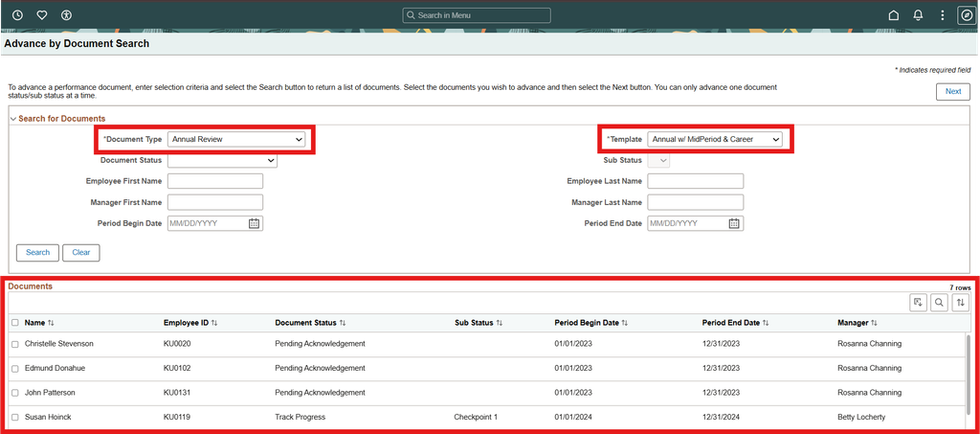Click the Manager Last Name field
The image size is (980, 434).
696,202
